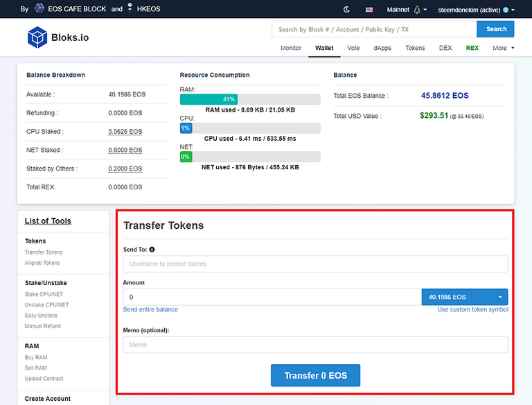Image resolution: width=532 pixels, height=405 pixels.
Task: Open the REX tab
Action: 472,48
